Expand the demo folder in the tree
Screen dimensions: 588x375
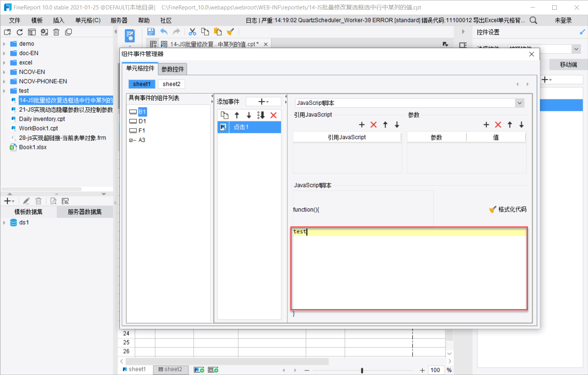click(4, 44)
